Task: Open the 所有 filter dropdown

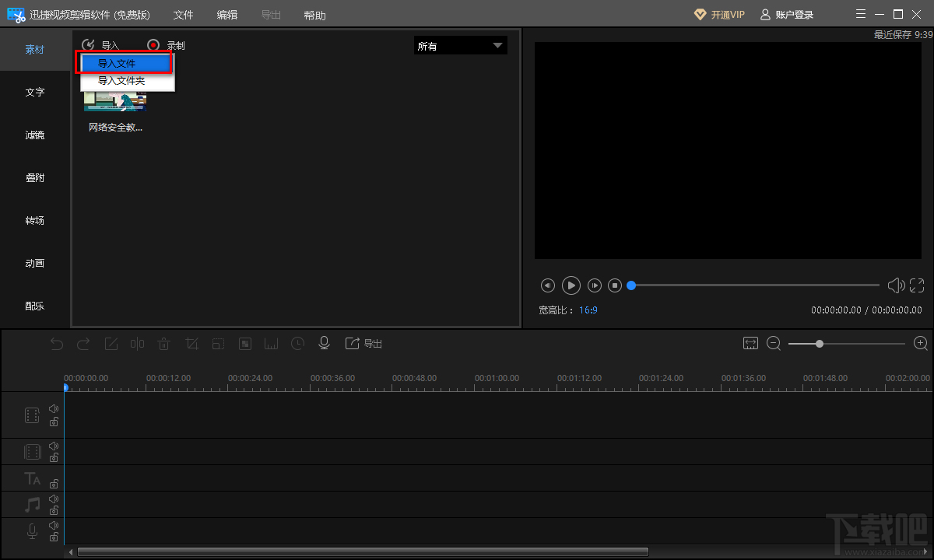Action: pyautogui.click(x=460, y=46)
